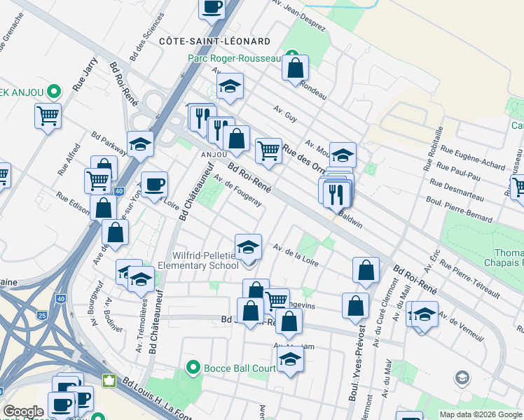524x420 pixels.
Task: Select the Av. Guy street label
Action: pos(285,114)
